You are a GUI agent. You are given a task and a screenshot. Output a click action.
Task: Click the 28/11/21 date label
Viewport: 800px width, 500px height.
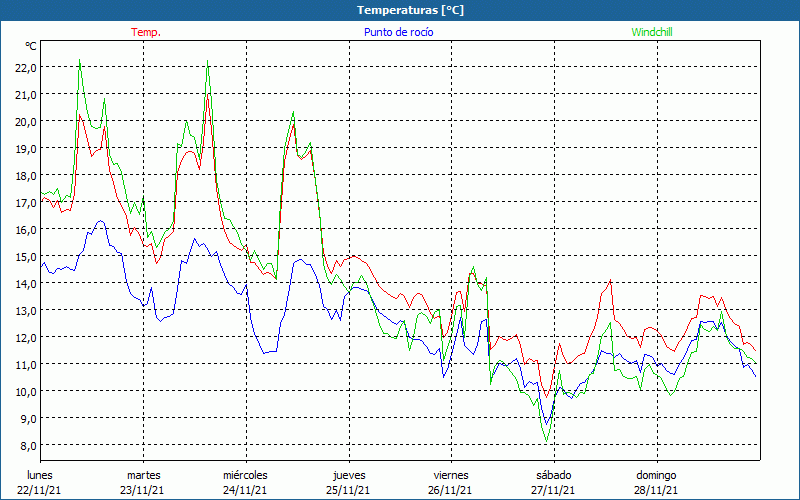point(656,490)
